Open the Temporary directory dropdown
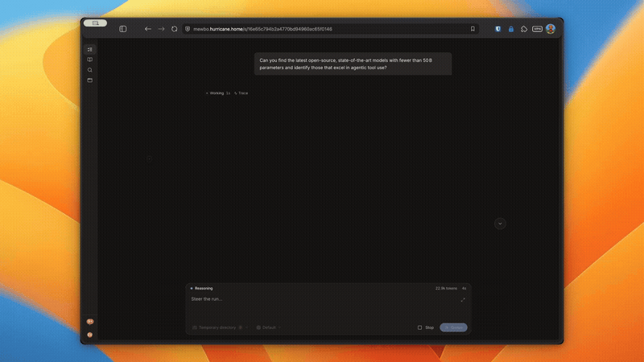 tap(220, 327)
